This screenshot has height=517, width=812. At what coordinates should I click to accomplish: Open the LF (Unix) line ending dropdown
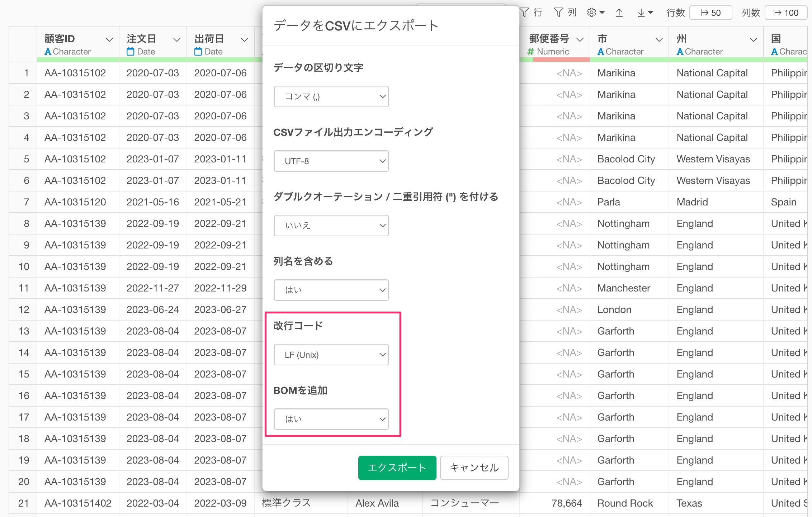point(331,355)
